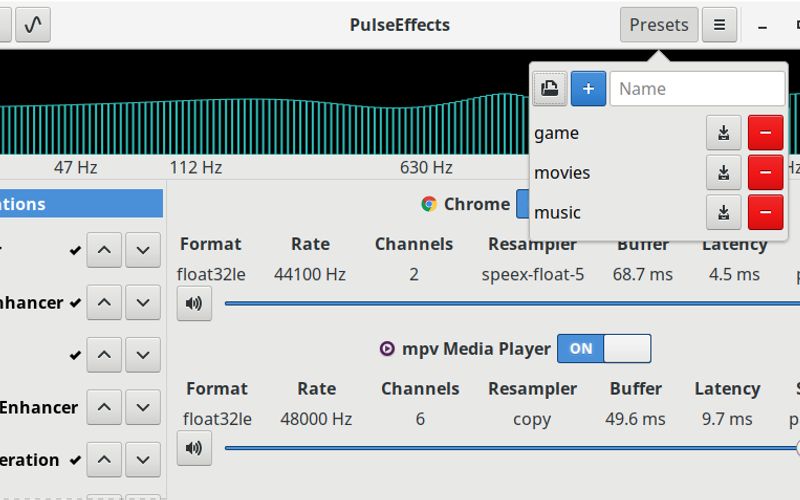Move the 'nhancer' plugin with checkmark down

coord(143,303)
